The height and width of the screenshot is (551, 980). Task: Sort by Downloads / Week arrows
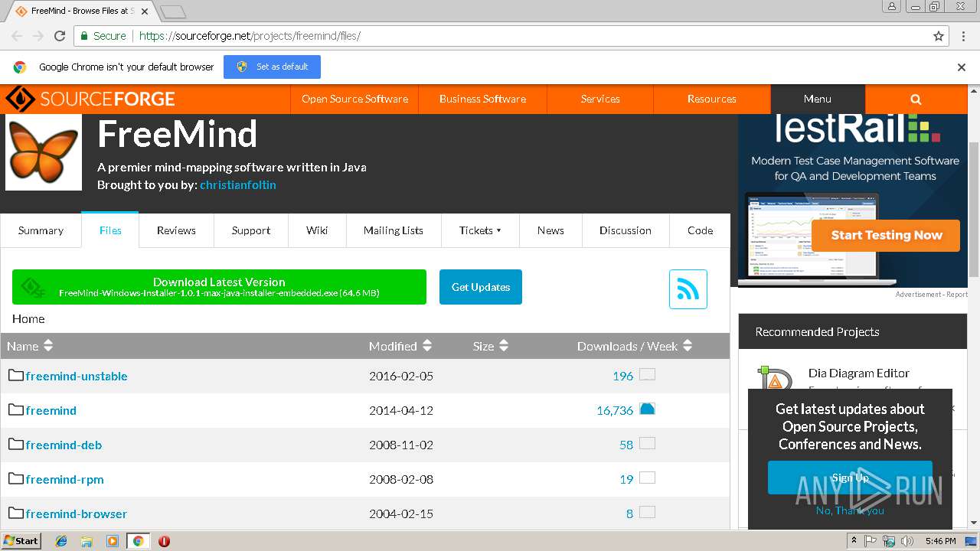coord(688,346)
